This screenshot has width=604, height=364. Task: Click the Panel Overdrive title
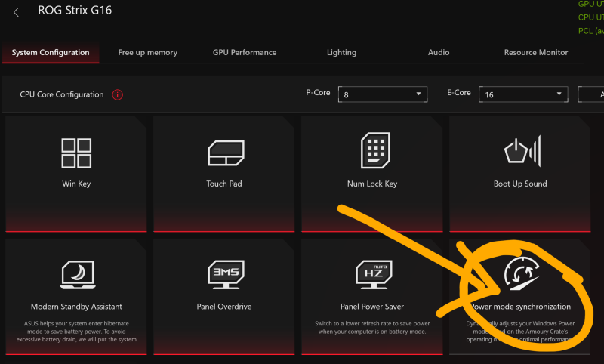pos(223,307)
